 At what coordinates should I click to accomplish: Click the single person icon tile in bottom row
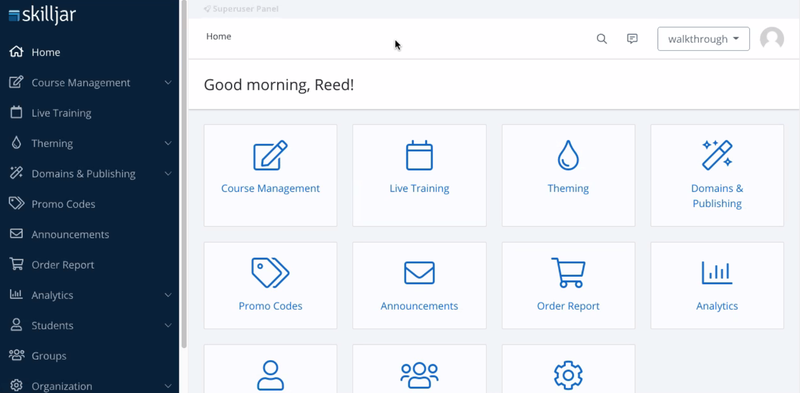click(x=270, y=376)
